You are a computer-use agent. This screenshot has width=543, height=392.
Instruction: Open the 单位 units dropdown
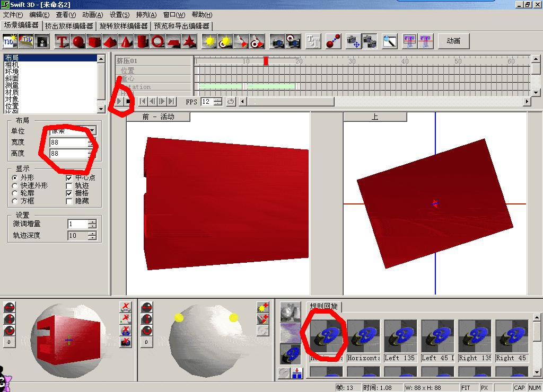coord(92,130)
